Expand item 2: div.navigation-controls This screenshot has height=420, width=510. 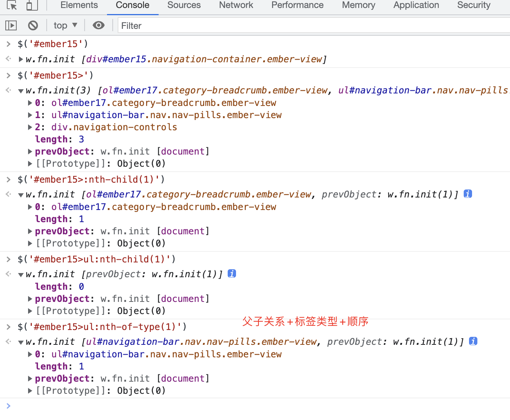30,127
